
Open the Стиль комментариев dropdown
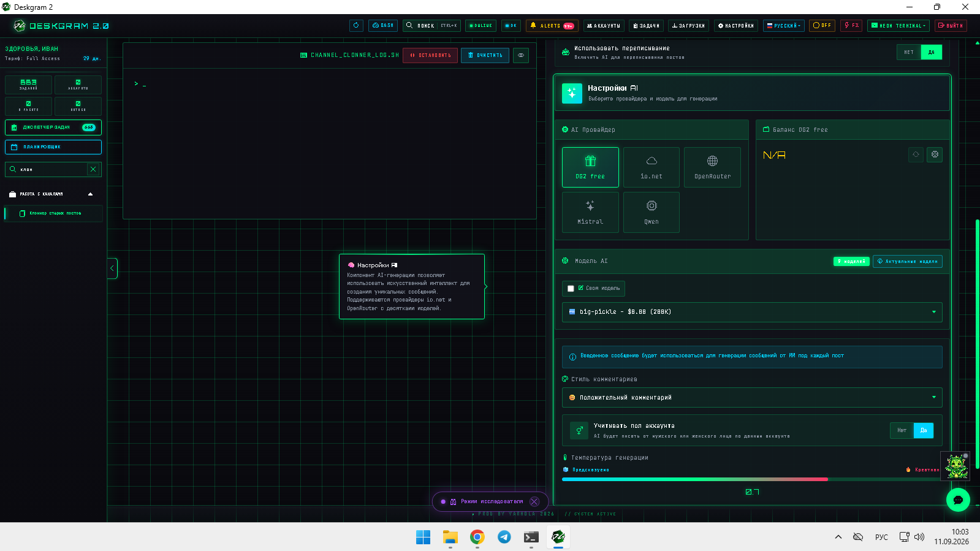752,398
